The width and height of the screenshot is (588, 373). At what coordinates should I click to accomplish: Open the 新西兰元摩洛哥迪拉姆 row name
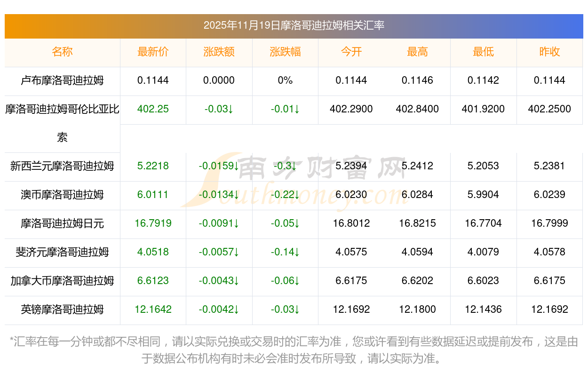pyautogui.click(x=62, y=166)
